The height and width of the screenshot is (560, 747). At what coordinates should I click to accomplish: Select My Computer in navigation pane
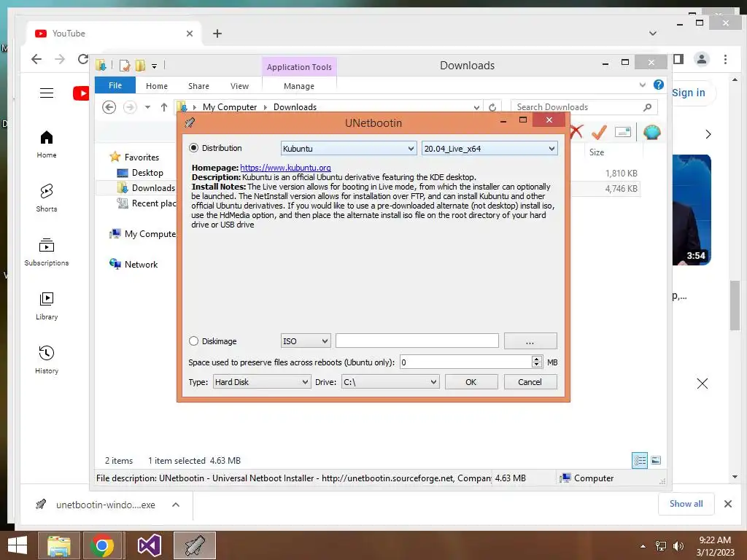(143, 234)
